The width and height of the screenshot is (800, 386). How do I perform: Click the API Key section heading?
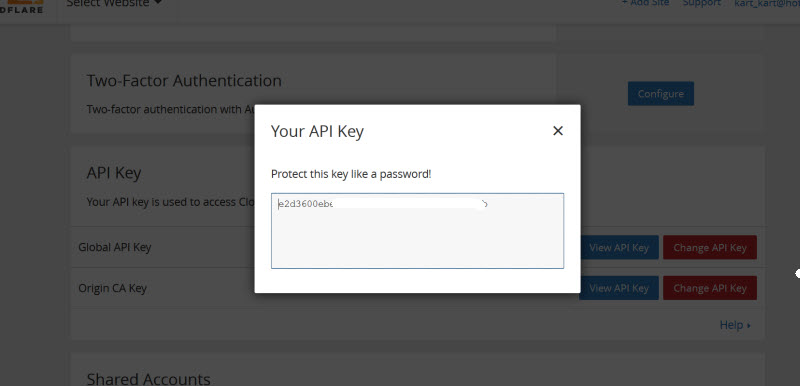pos(114,173)
